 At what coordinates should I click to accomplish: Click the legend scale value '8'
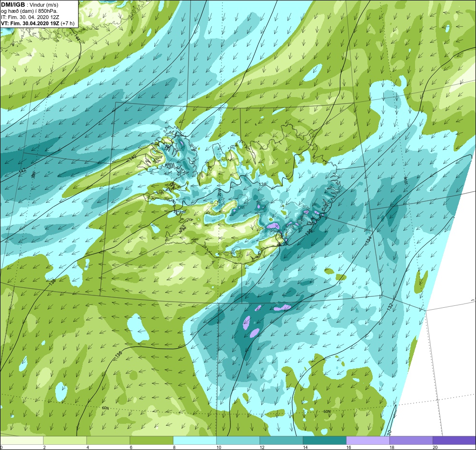[174, 447]
